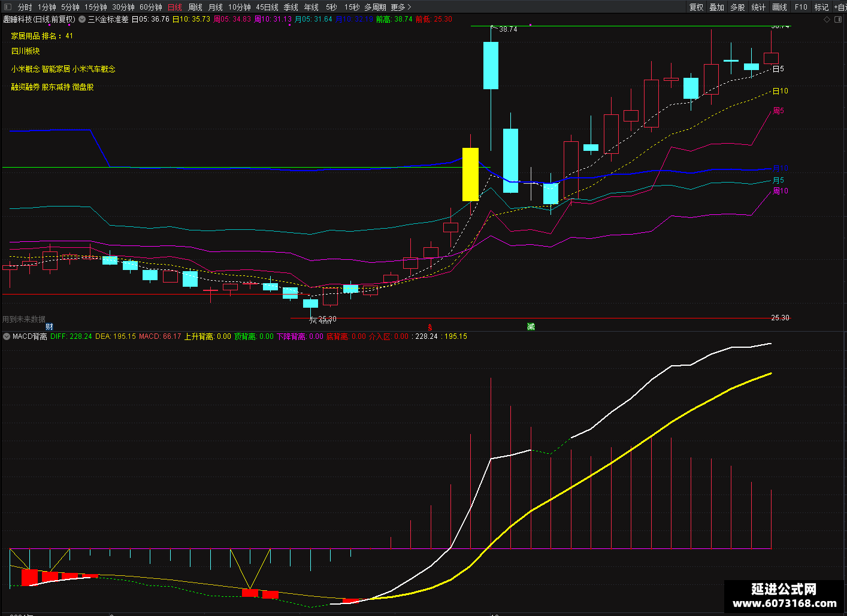Open the 画线 drawing tool
Image resolution: width=847 pixels, height=616 pixels.
[779, 7]
